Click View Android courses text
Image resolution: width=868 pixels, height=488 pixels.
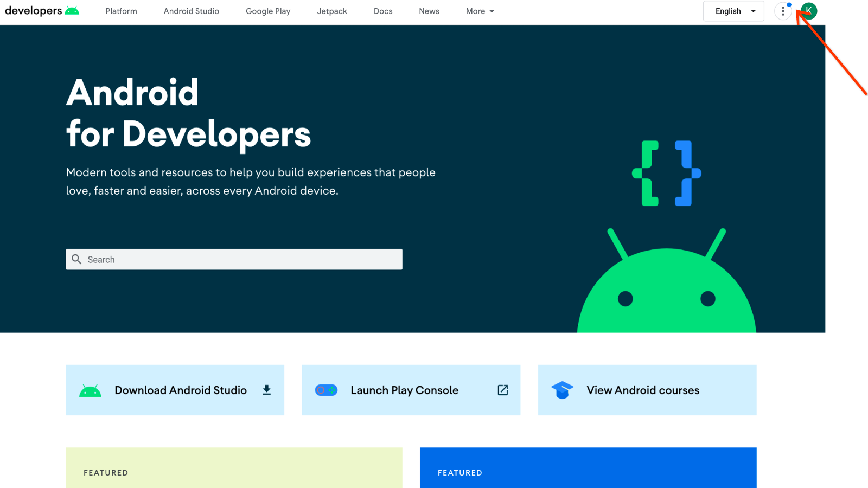[x=643, y=390]
